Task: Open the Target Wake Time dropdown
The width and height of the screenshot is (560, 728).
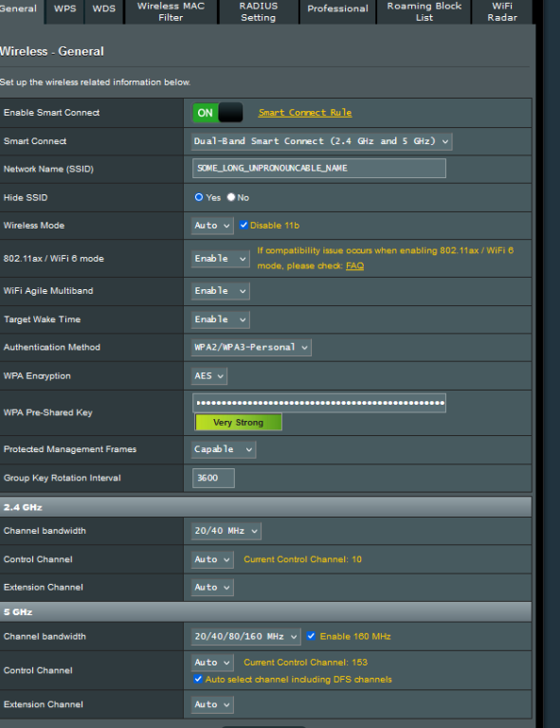Action: tap(221, 319)
